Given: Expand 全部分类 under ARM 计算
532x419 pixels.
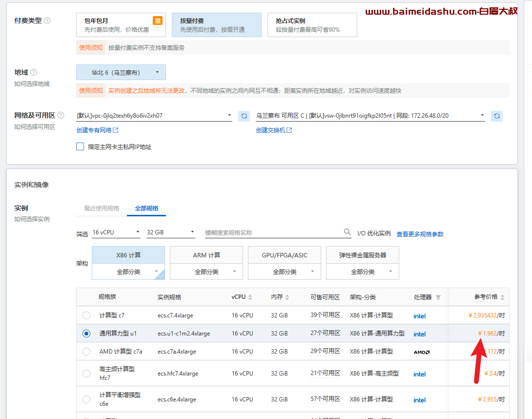Looking at the screenshot, I should click(x=206, y=272).
